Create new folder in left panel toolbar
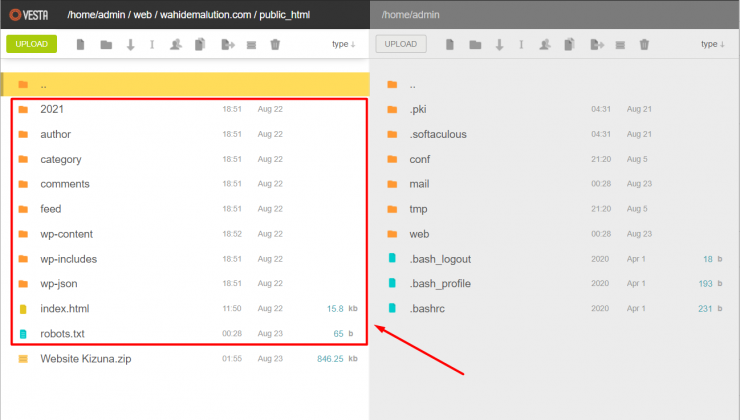The width and height of the screenshot is (740, 420). (106, 45)
